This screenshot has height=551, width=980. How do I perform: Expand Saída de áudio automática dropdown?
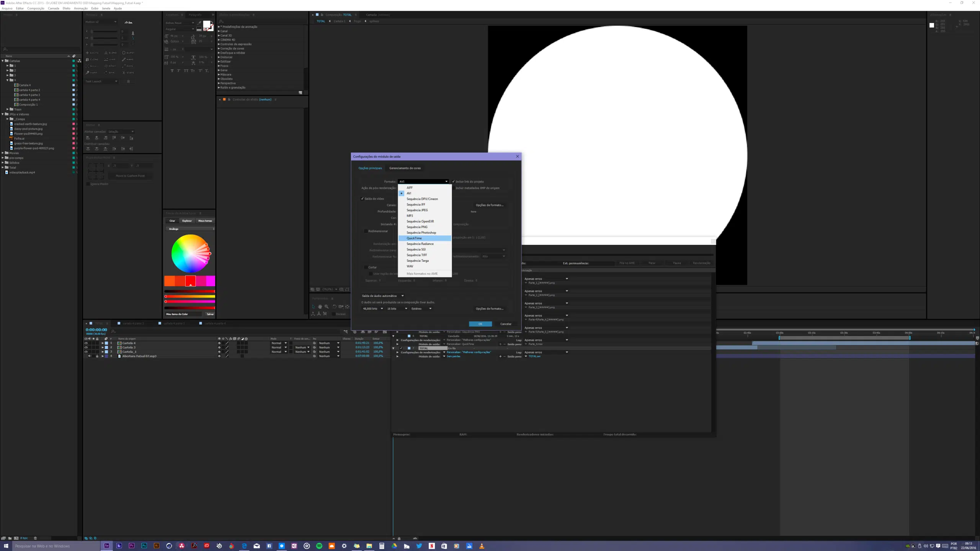click(382, 296)
